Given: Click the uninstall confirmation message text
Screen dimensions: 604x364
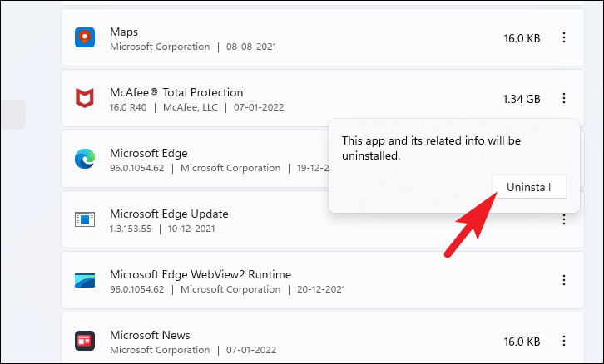Looking at the screenshot, I should click(x=431, y=148).
